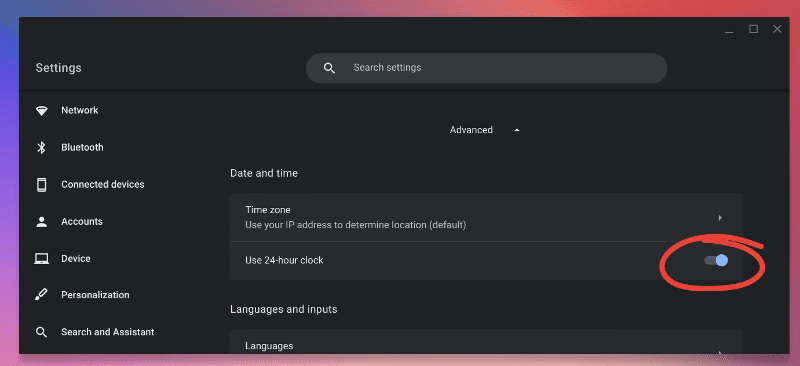Collapse the Advanced section arrow
800x366 pixels.
(x=517, y=130)
